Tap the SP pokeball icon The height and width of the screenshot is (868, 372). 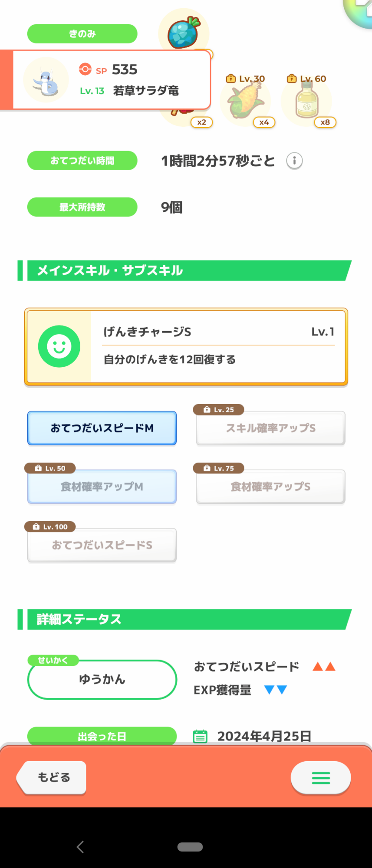click(85, 69)
